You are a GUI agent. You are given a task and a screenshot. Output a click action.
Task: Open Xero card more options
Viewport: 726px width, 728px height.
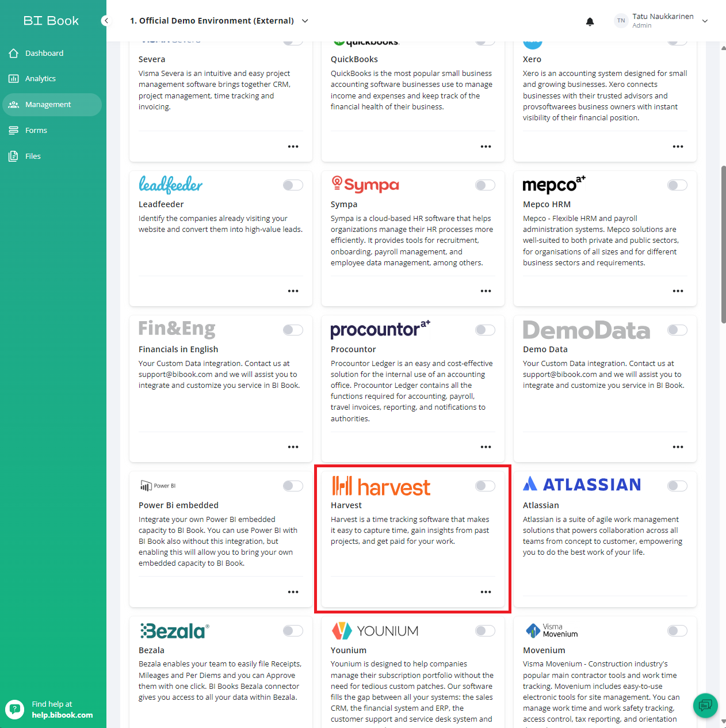click(678, 147)
